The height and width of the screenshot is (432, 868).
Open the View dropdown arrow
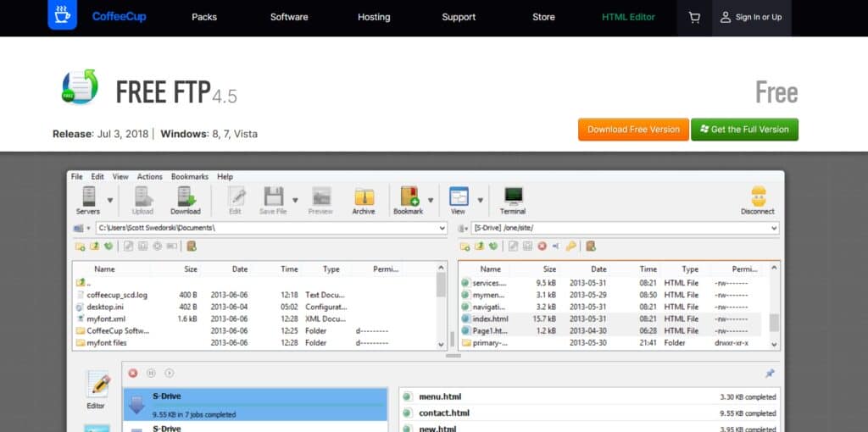click(481, 201)
